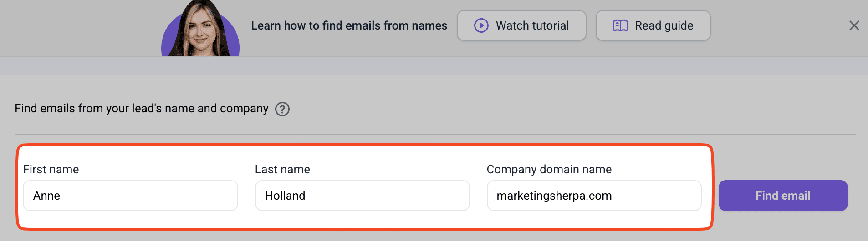Place cursor on the text 'marketingsherpa.com'
The width and height of the screenshot is (868, 241).
click(554, 196)
